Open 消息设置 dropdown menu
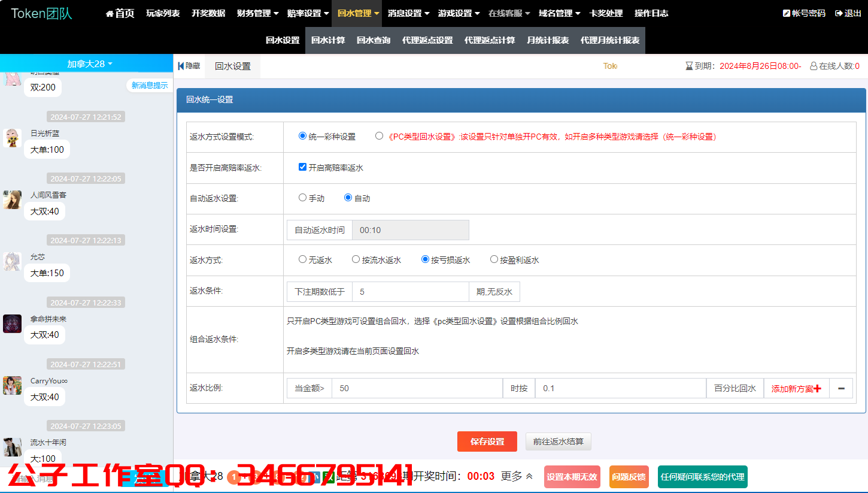868x493 pixels. pyautogui.click(x=408, y=13)
